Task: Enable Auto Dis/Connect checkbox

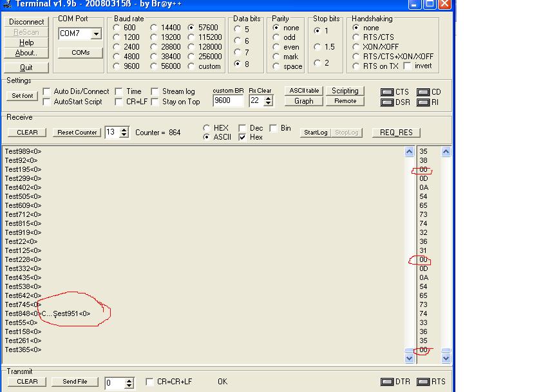Action: [46, 91]
